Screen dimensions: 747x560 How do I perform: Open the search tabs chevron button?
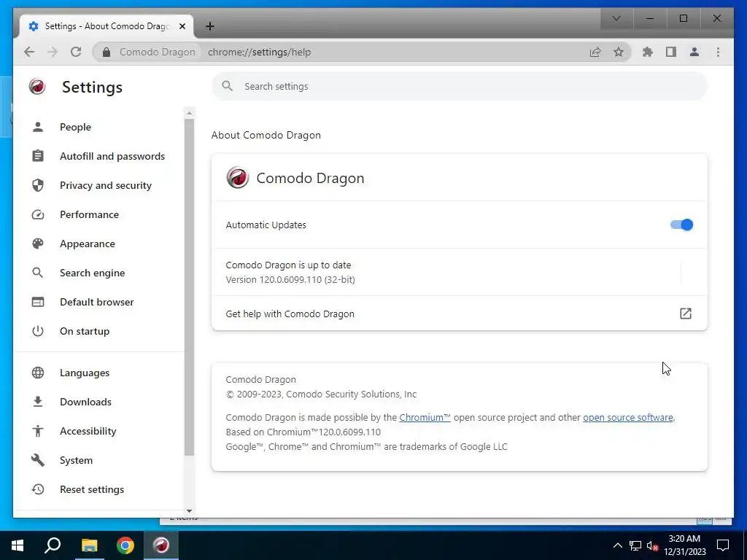pos(616,18)
